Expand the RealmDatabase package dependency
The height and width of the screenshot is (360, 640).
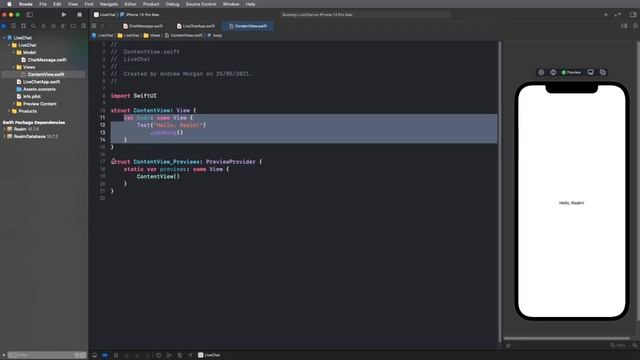point(4,136)
